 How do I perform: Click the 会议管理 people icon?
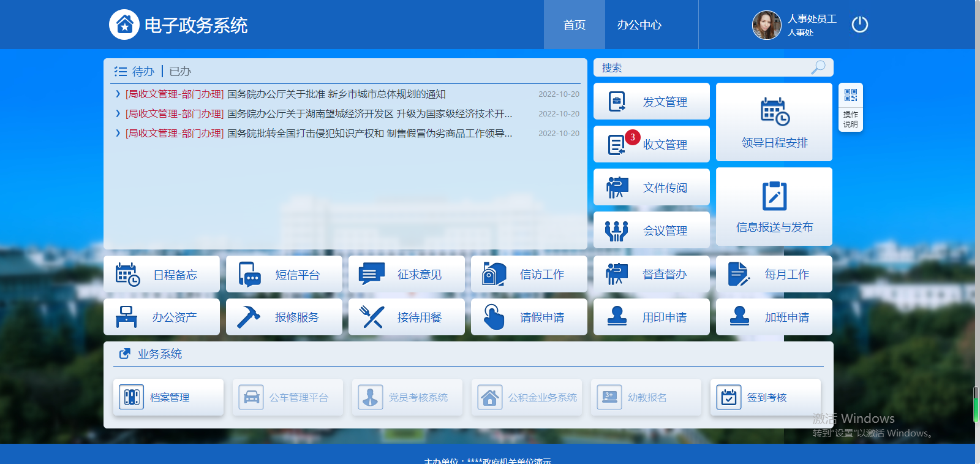(x=617, y=230)
